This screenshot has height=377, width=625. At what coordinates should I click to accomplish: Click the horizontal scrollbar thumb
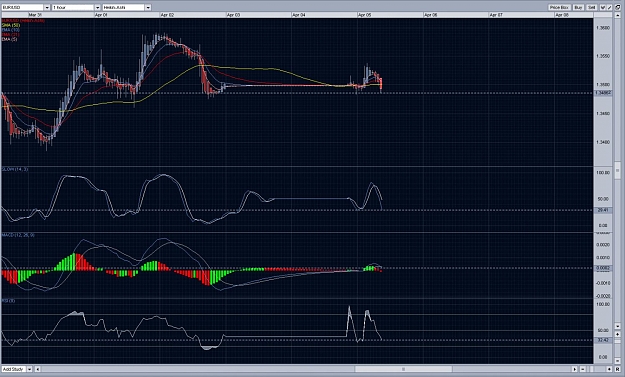click(x=403, y=369)
